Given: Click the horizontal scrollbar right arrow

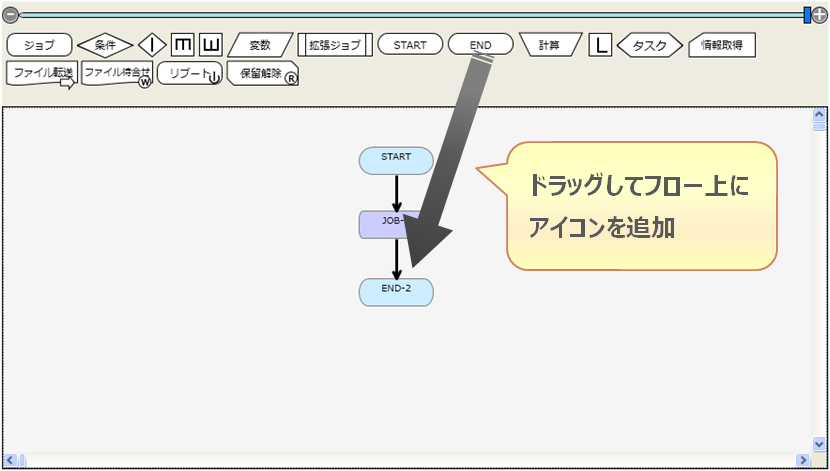Looking at the screenshot, I should [804, 460].
